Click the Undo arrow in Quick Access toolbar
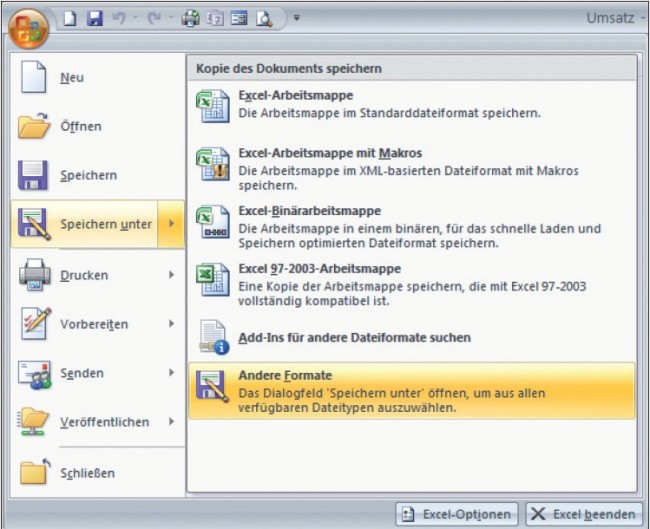This screenshot has width=650, height=529. point(119,18)
